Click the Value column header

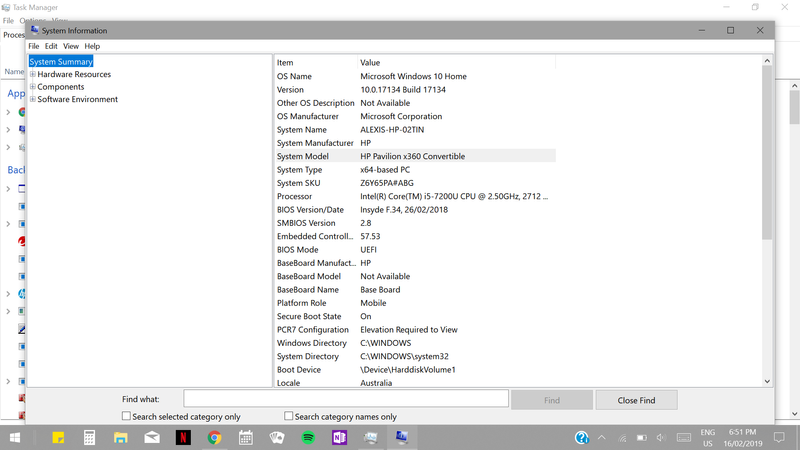click(456, 62)
